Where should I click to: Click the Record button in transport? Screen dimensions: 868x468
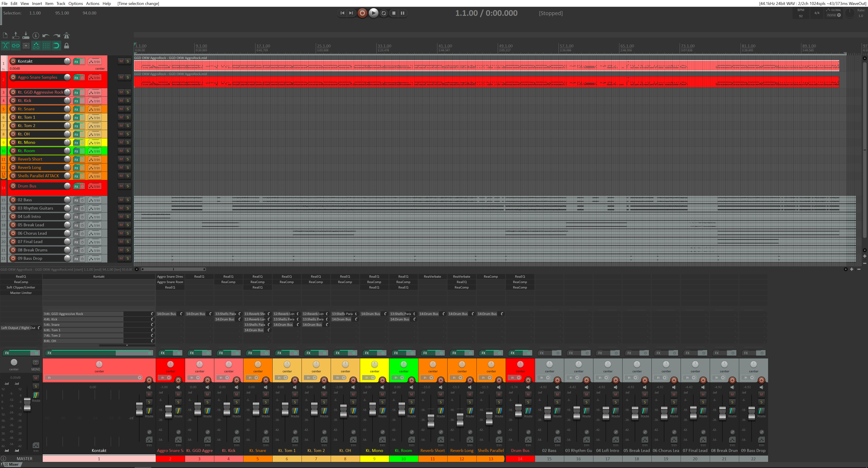[x=362, y=13]
